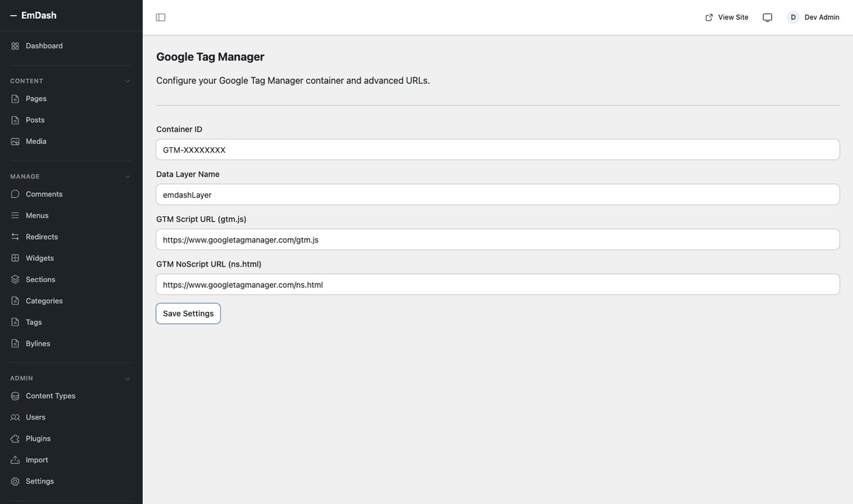This screenshot has height=504, width=853.
Task: Click the GTM NoScript URL (ns.html) label
Action: pos(209,264)
